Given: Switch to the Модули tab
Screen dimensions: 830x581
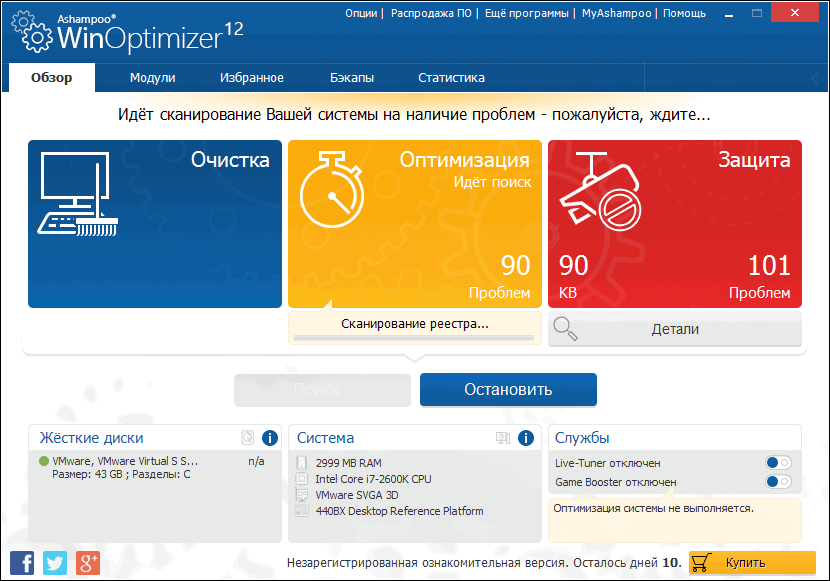Looking at the screenshot, I should [152, 78].
